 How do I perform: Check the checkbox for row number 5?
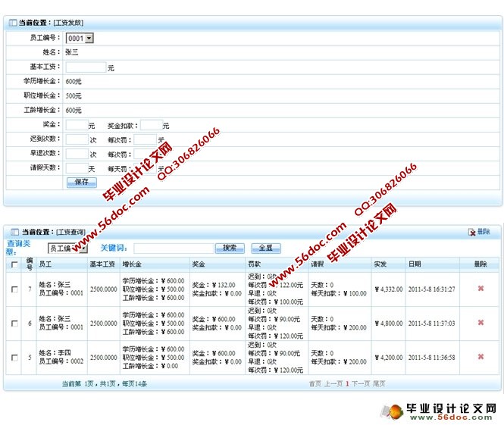(x=14, y=358)
